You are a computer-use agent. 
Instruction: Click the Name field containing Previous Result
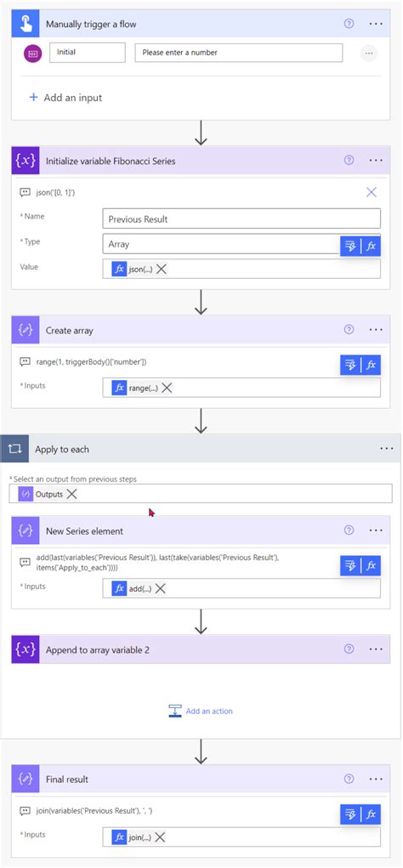241,218
